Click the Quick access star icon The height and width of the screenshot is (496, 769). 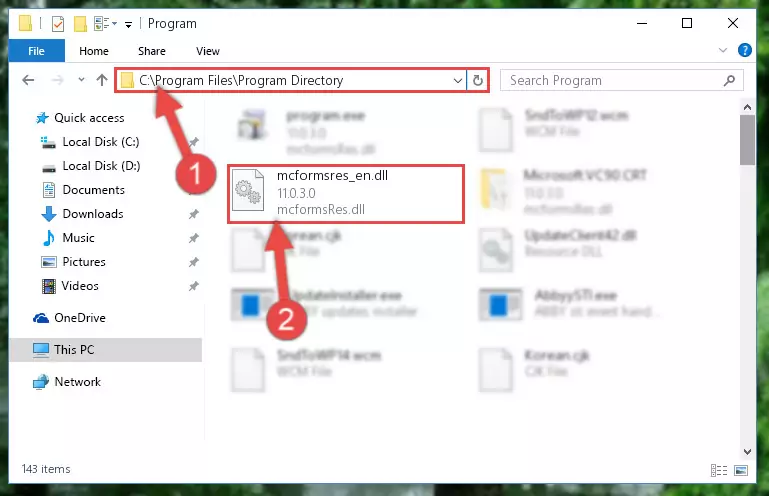[x=42, y=118]
